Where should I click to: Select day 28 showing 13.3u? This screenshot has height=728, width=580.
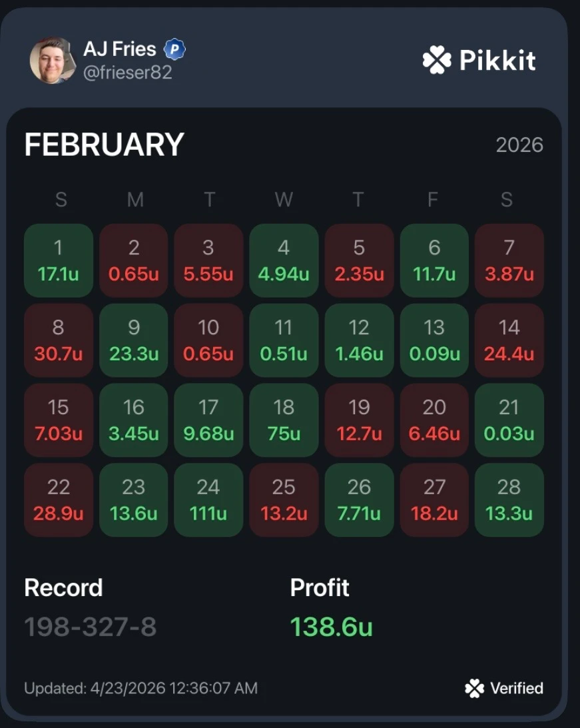pyautogui.click(x=509, y=500)
